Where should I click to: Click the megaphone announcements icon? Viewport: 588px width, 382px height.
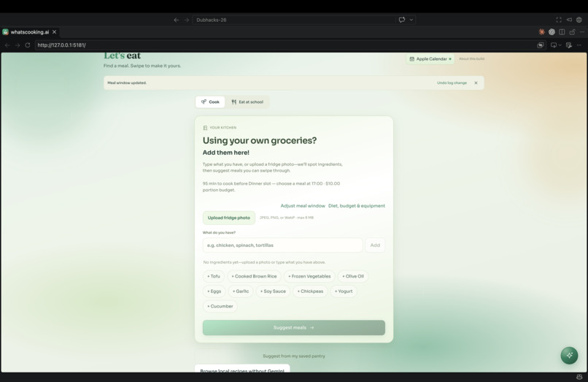pos(569,20)
